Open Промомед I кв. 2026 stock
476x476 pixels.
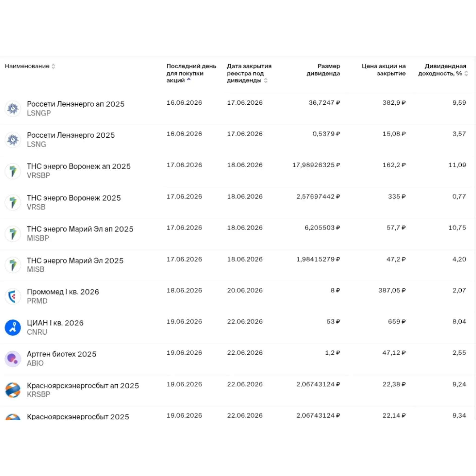[x=63, y=292]
